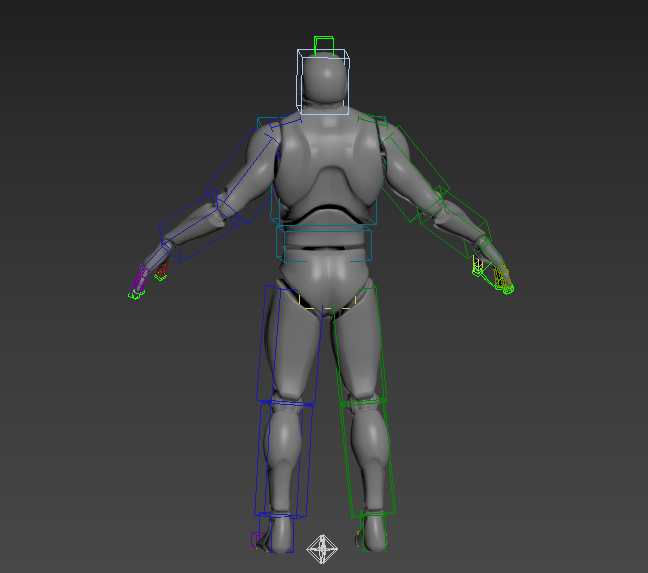The height and width of the screenshot is (573, 648).
Task: Select the purple finger bones on blue-side hand
Action: point(141,278)
